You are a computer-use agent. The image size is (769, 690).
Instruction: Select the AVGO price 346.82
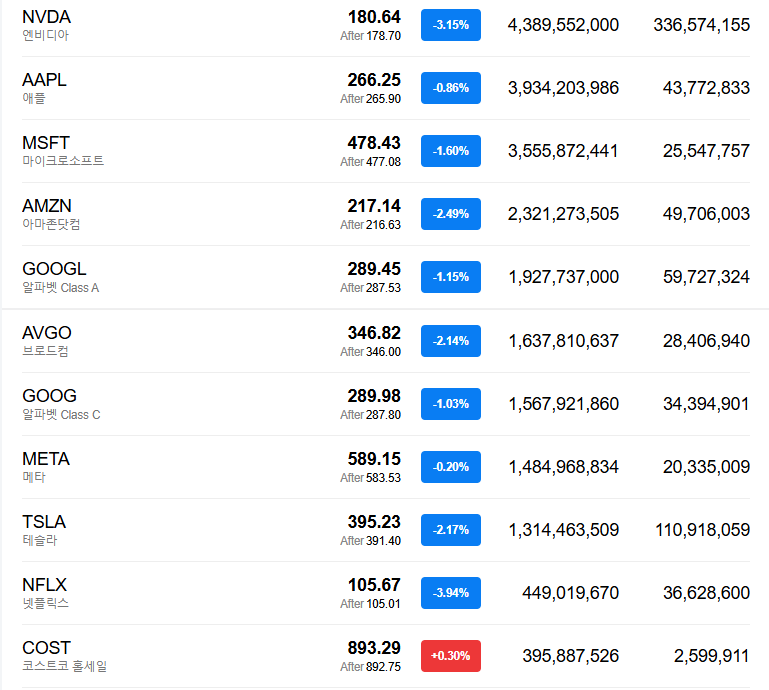(374, 333)
